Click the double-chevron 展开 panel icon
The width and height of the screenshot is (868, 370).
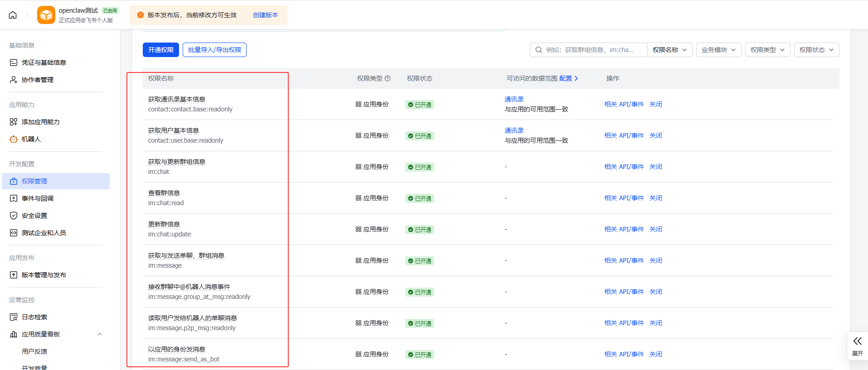point(858,341)
